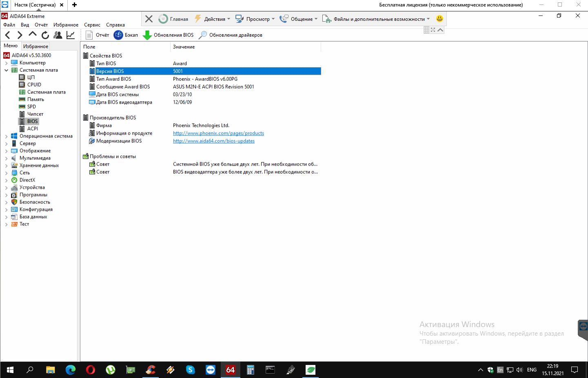Open the phoenix.com products link
588x378 pixels.
[218, 133]
